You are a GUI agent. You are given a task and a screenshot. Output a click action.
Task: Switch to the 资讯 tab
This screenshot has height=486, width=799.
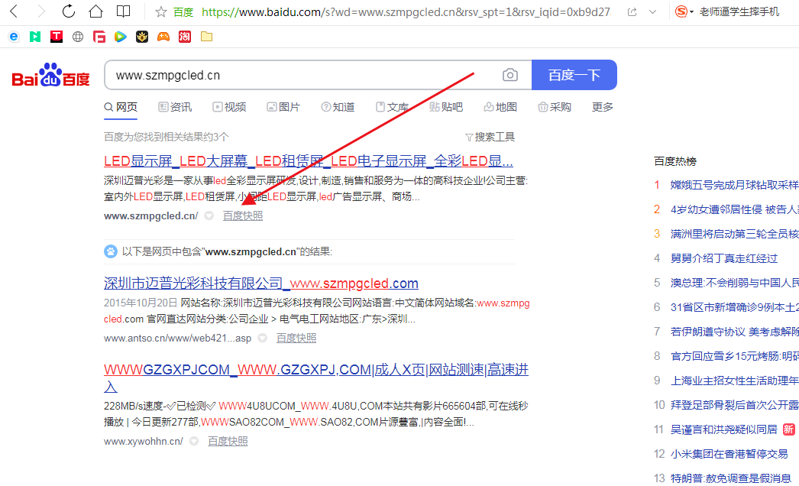tap(175, 107)
